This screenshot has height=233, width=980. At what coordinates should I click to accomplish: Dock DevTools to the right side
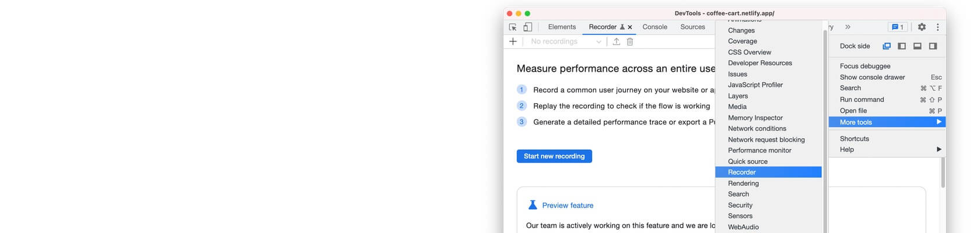pyautogui.click(x=933, y=46)
